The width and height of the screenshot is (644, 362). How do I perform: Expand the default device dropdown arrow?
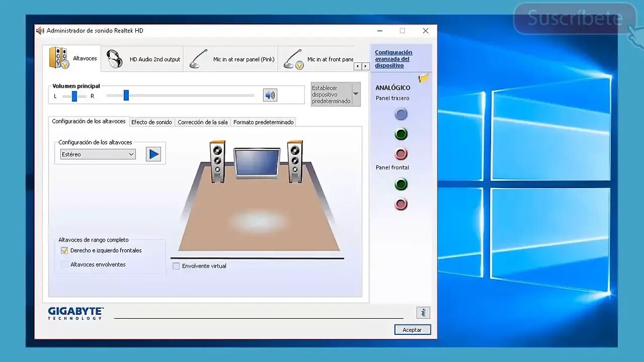(356, 94)
